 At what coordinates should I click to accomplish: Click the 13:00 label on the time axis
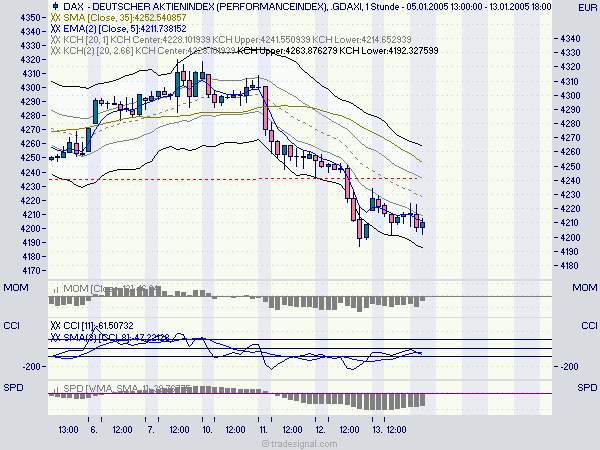pyautogui.click(x=68, y=430)
